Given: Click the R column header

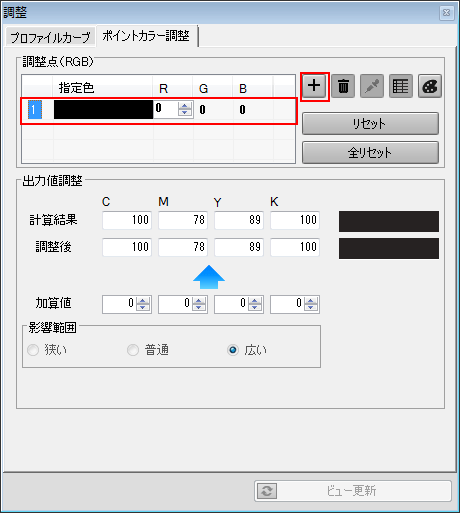Looking at the screenshot, I should (x=173, y=88).
